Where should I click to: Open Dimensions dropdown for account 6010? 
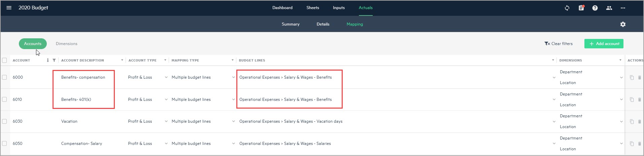pos(621,100)
